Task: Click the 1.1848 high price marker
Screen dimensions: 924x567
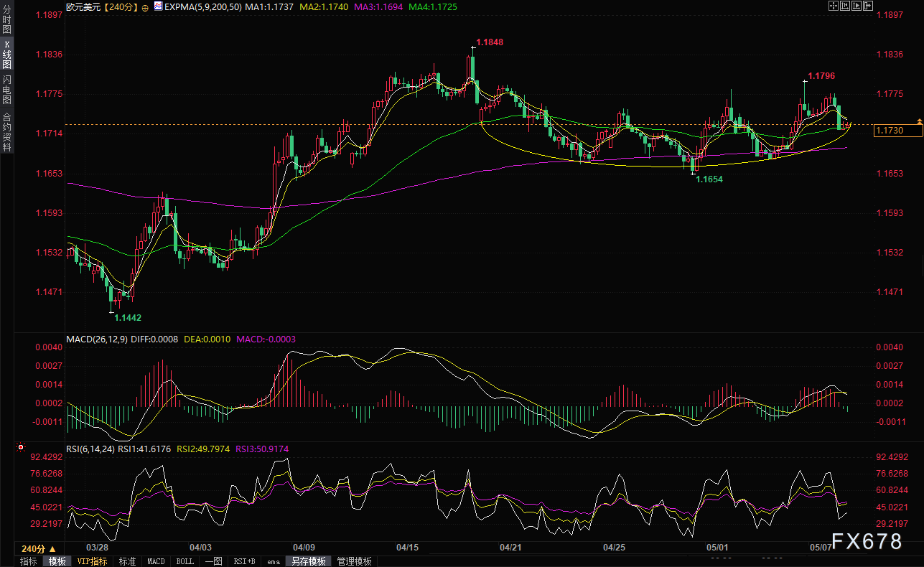Action: (490, 42)
